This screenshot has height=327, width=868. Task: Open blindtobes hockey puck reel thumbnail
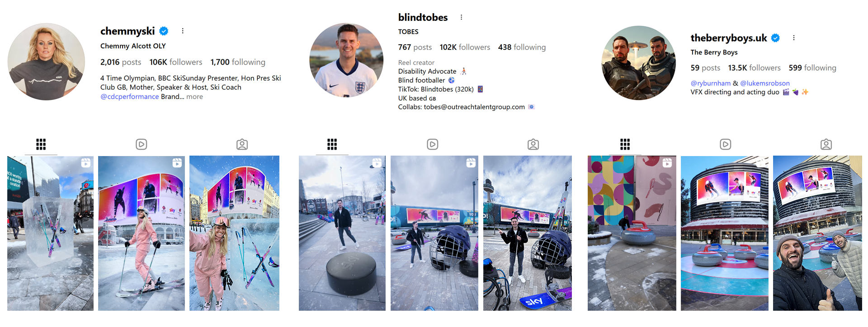(342, 233)
